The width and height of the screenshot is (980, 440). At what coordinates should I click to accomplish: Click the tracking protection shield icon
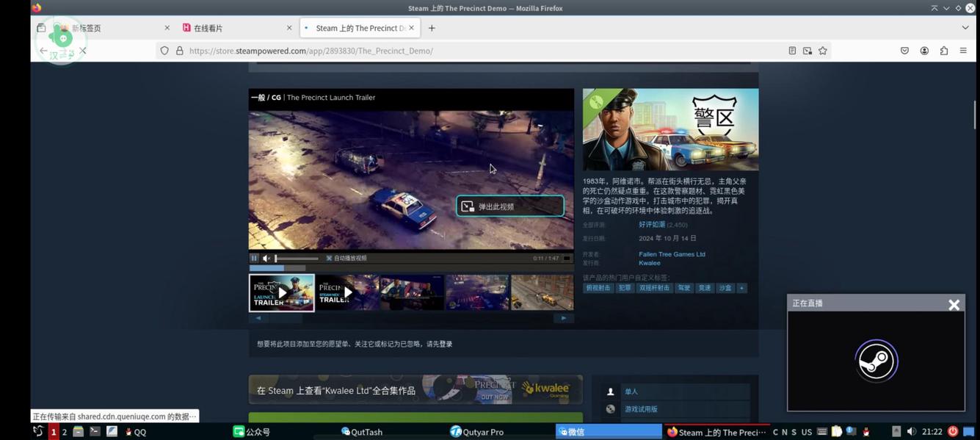(x=164, y=51)
